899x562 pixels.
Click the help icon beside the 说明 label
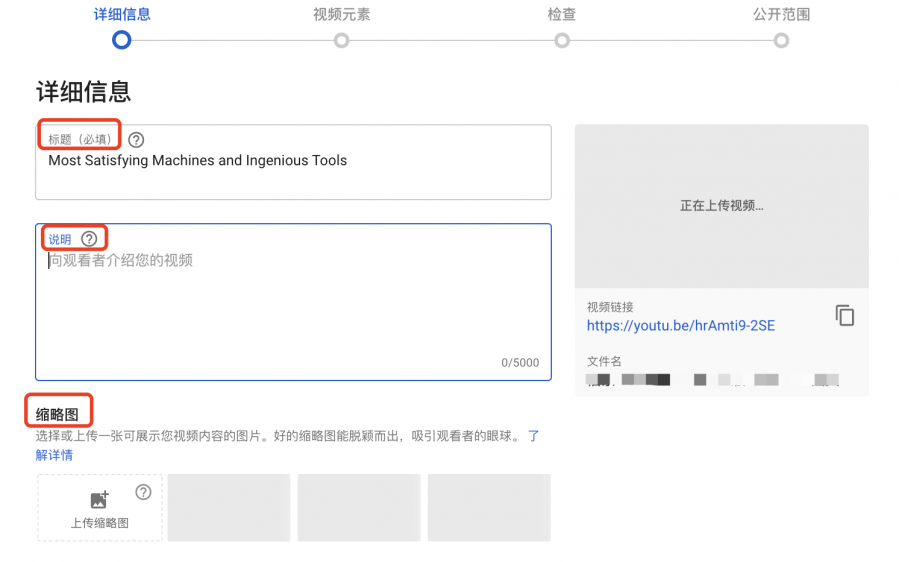click(x=90, y=239)
